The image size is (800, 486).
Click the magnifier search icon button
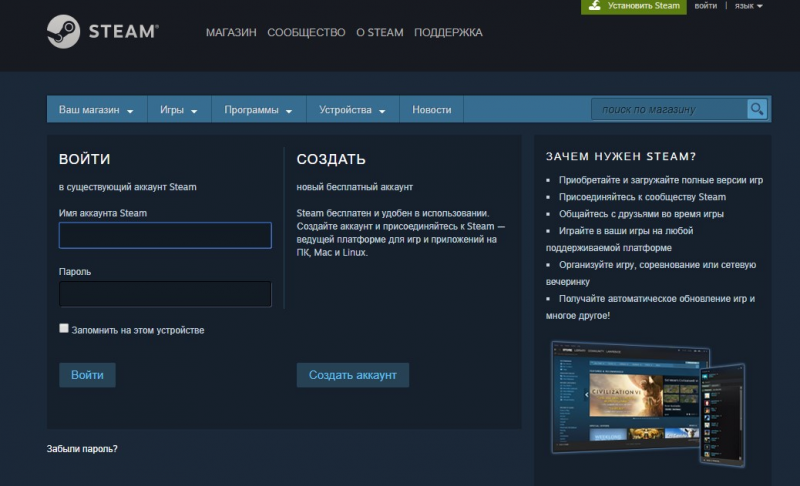coord(757,109)
